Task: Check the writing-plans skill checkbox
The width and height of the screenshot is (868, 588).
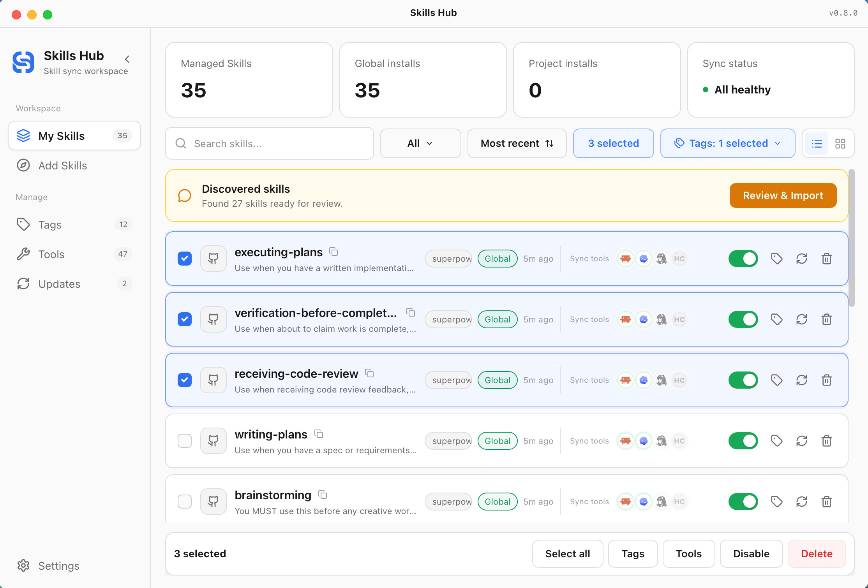Action: coord(185,441)
